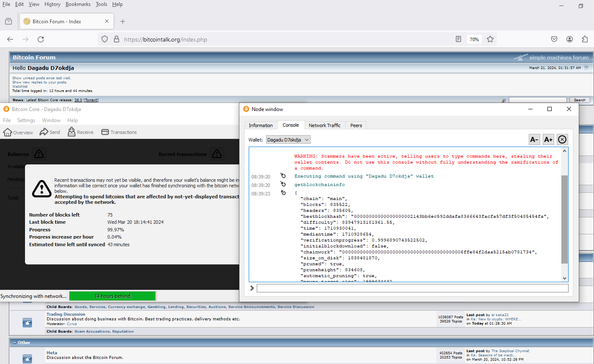594x364 pixels.
Task: Click the simple machines forum logo
Action: [x=551, y=57]
